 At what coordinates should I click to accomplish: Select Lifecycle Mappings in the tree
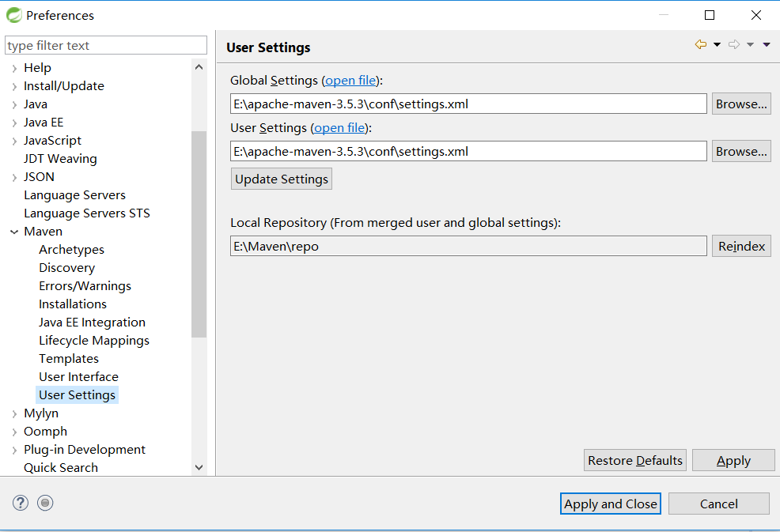coord(94,341)
